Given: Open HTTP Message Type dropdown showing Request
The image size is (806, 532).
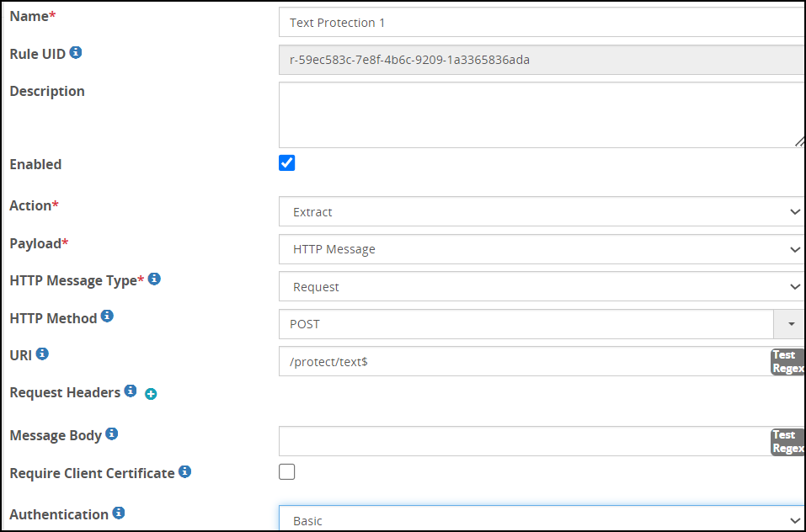Looking at the screenshot, I should tap(542, 286).
